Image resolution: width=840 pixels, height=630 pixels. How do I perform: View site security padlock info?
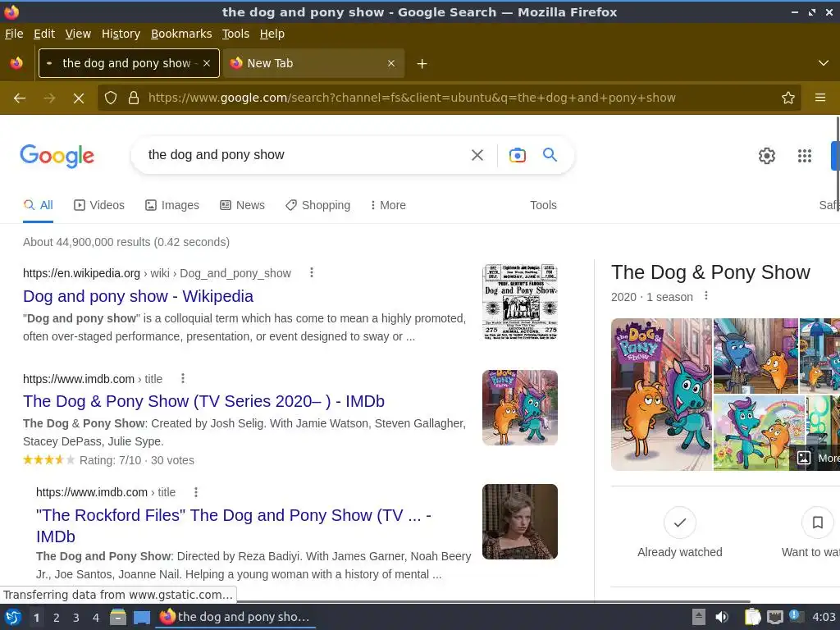pos(134,98)
